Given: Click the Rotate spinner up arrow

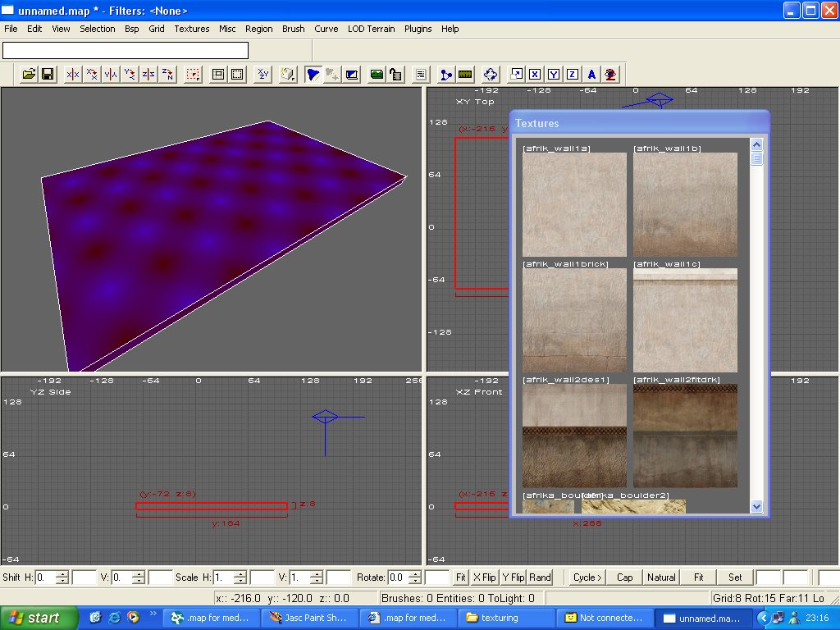Looking at the screenshot, I should click(416, 573).
